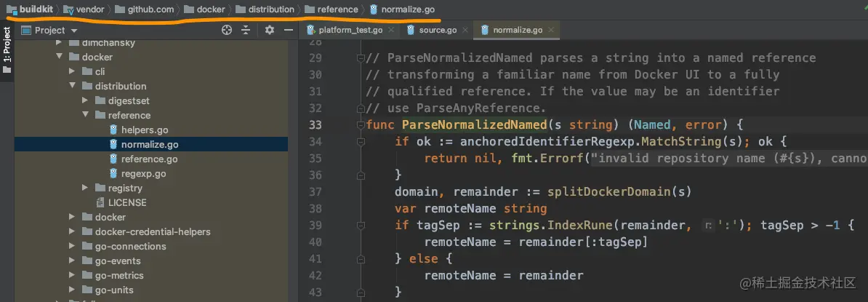The image size is (868, 302).
Task: Expand the docker-credential-helpers folder arrow
Action: pos(72,231)
